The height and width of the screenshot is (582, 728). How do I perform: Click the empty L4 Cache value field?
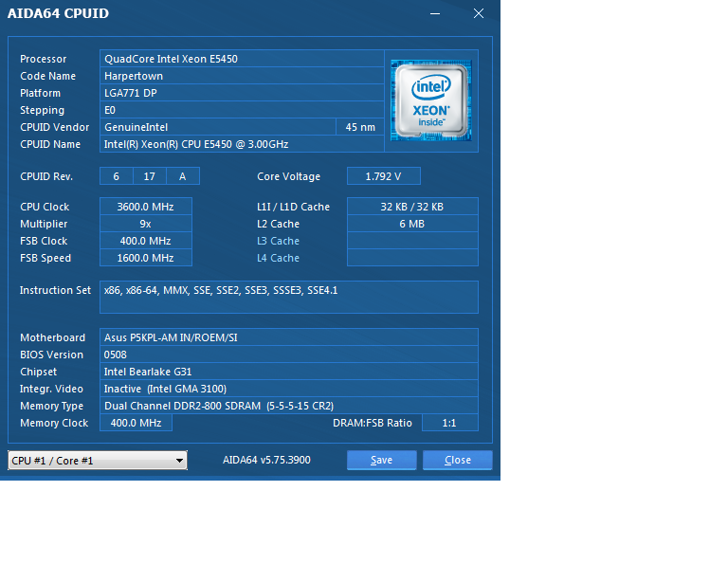[x=412, y=258]
